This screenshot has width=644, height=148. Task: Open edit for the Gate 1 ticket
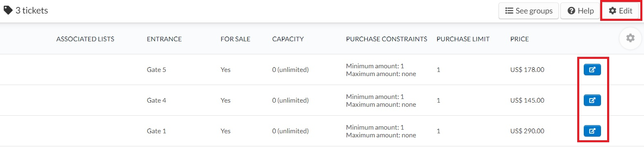pos(592,131)
